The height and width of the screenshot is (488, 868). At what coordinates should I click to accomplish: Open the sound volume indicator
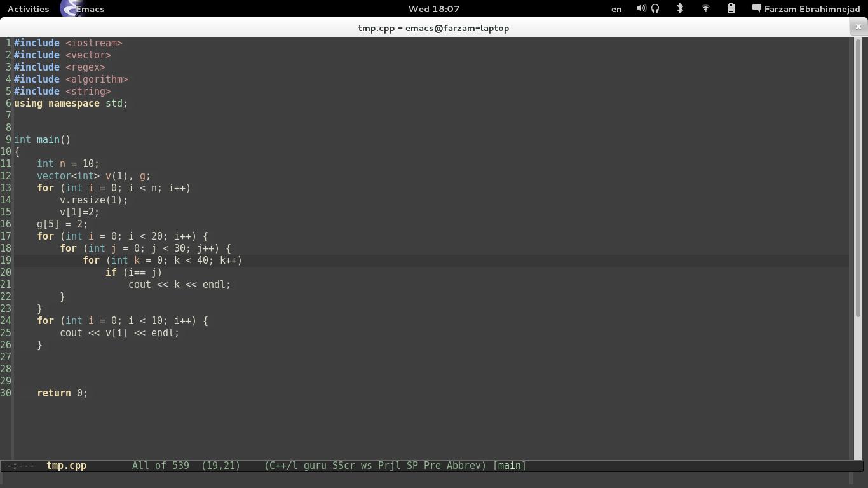(641, 9)
